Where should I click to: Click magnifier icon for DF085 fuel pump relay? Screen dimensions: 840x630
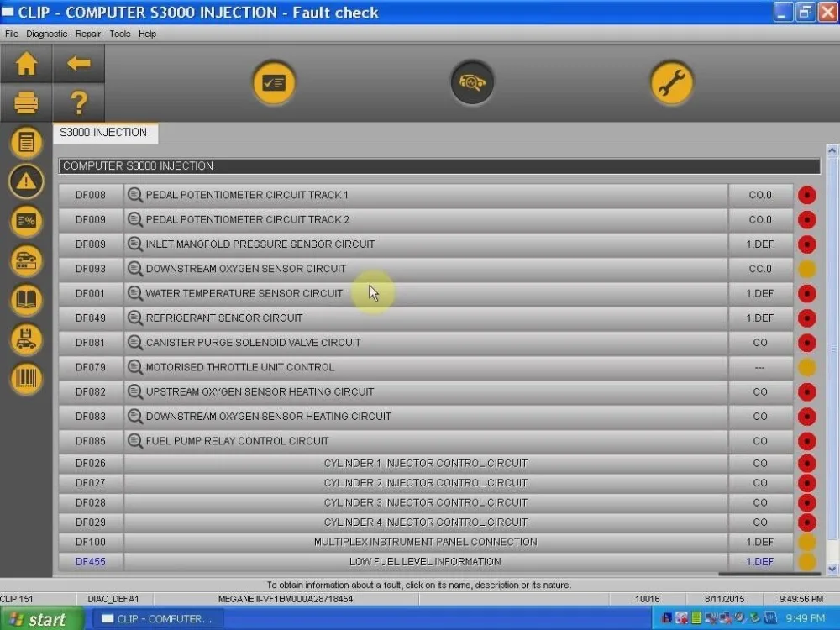pyautogui.click(x=134, y=441)
